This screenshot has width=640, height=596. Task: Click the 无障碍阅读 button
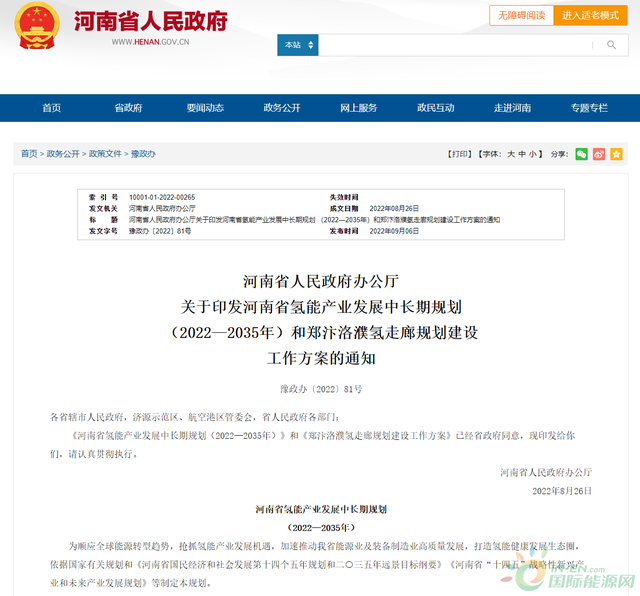[517, 15]
